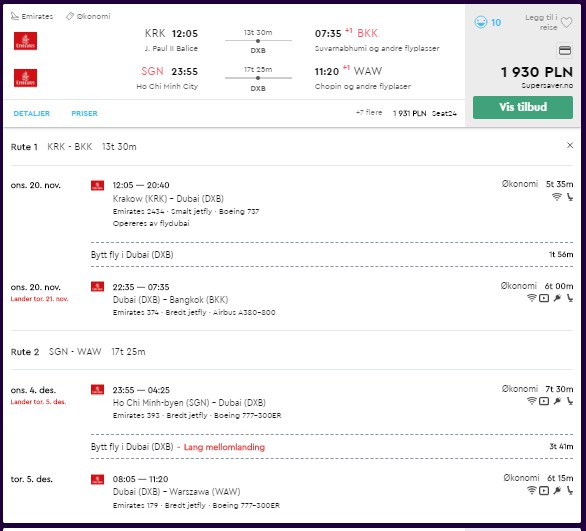Image resolution: width=586 pixels, height=531 pixels.
Task: Click the credit card payment icon
Action: point(565,50)
